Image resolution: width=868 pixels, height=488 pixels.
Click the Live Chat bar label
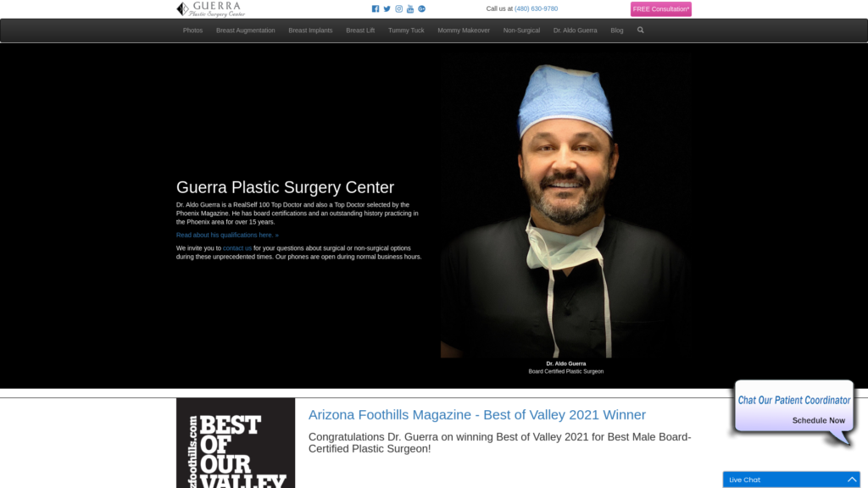pos(744,480)
